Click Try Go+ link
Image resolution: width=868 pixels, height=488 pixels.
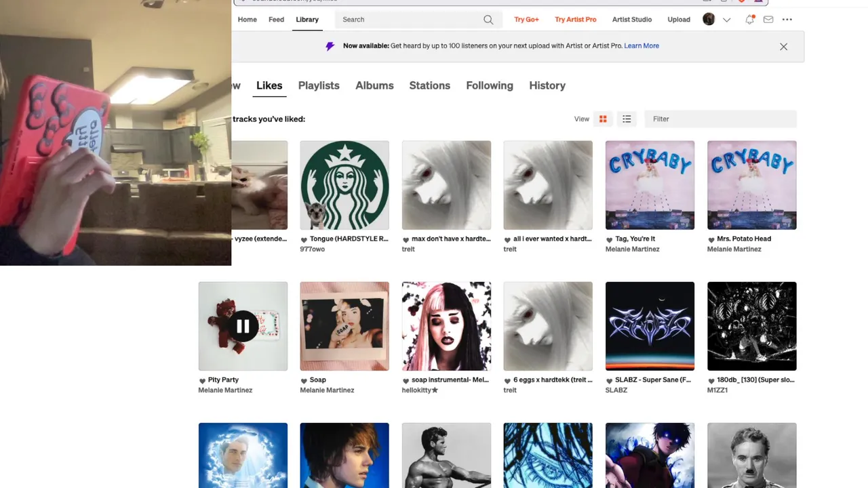coord(526,20)
